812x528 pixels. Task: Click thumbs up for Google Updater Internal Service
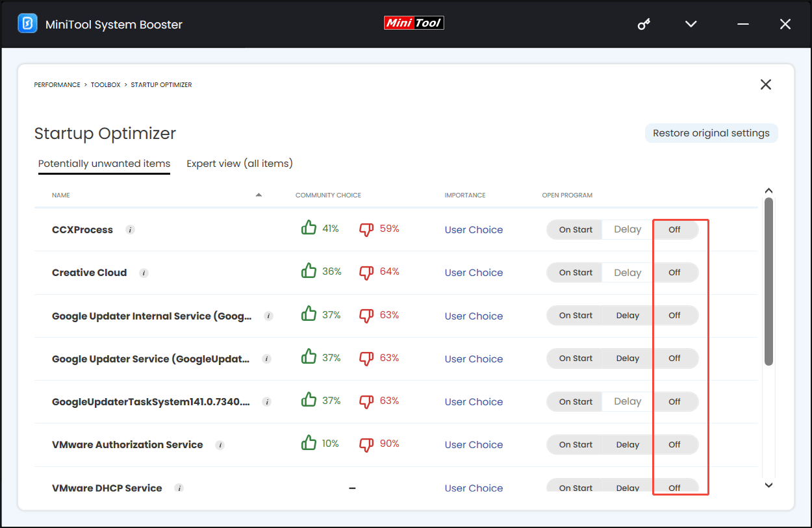tap(309, 314)
